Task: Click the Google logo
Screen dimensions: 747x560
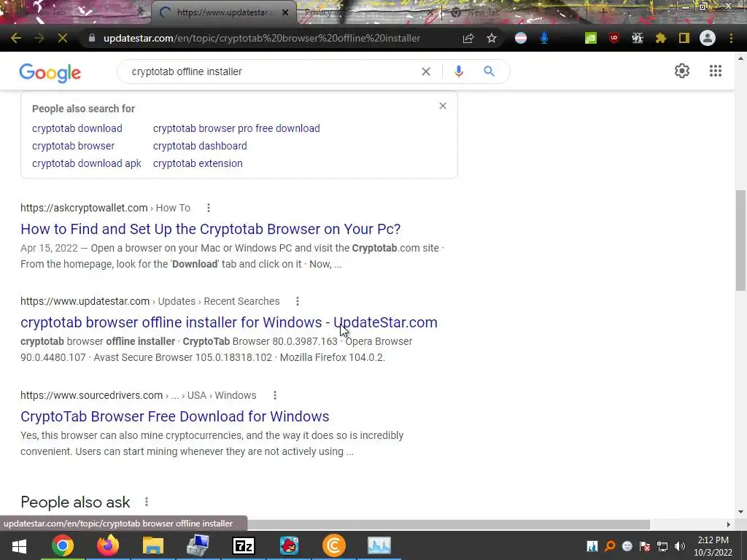Action: (50, 72)
